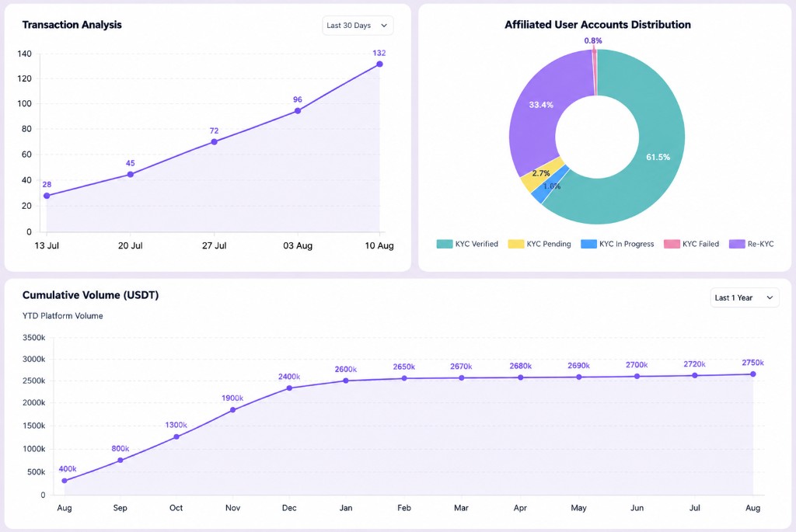The image size is (796, 532).
Task: Select the 2600k data point for Jan
Action: (346, 381)
